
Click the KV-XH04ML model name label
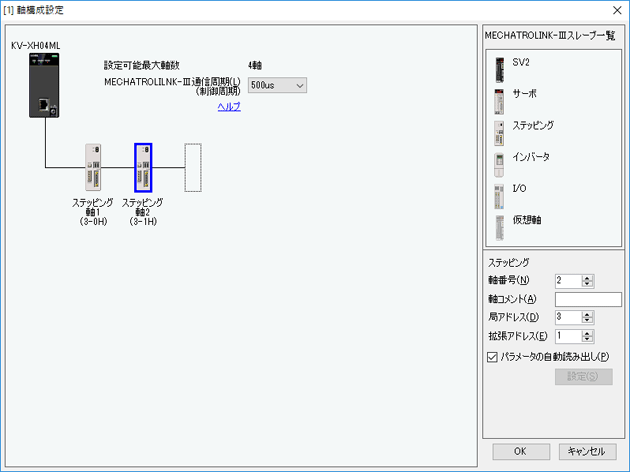tap(35, 46)
